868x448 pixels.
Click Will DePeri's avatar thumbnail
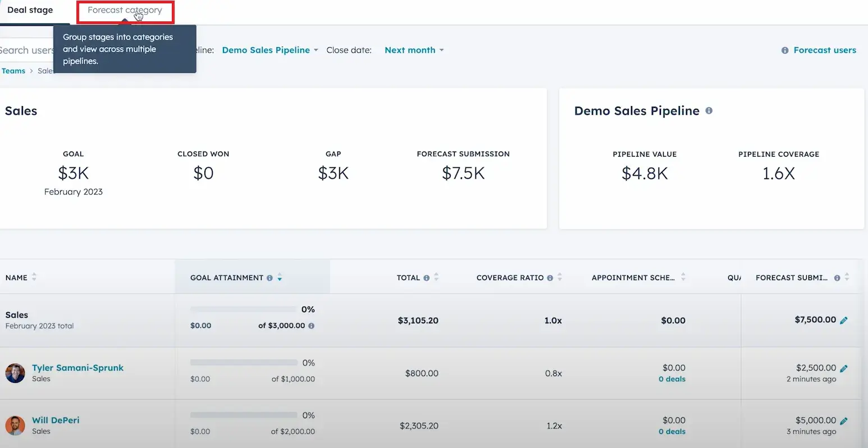15,426
